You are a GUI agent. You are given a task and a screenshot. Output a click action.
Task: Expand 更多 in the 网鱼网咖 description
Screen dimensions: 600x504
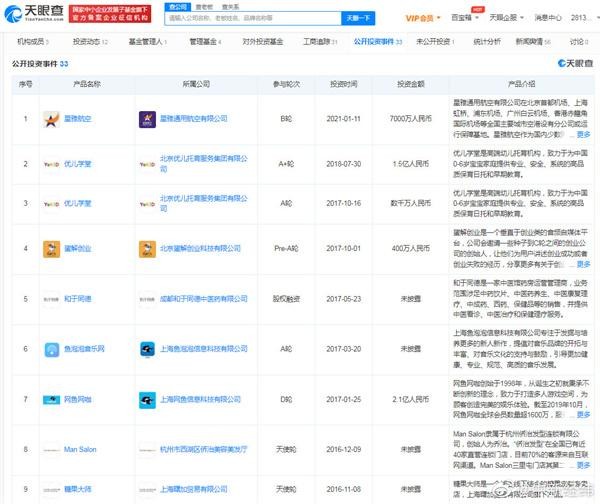(584, 414)
